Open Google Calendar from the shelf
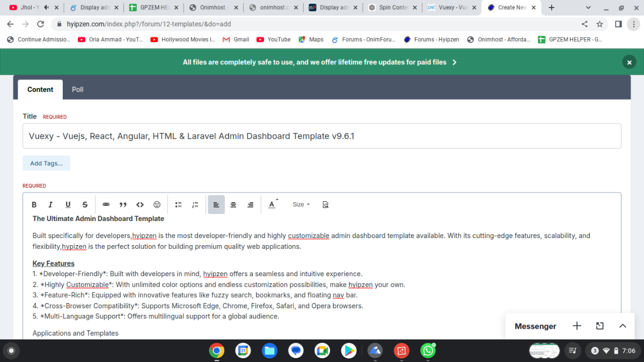 243,351
